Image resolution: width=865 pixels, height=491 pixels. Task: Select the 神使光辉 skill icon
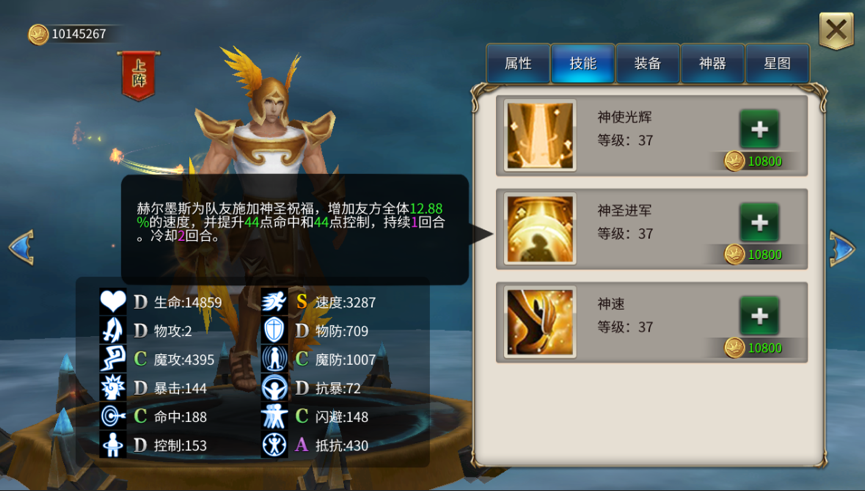(540, 135)
